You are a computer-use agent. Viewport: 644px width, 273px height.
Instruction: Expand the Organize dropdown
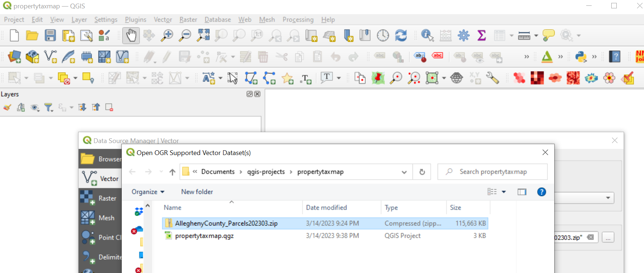pyautogui.click(x=148, y=192)
